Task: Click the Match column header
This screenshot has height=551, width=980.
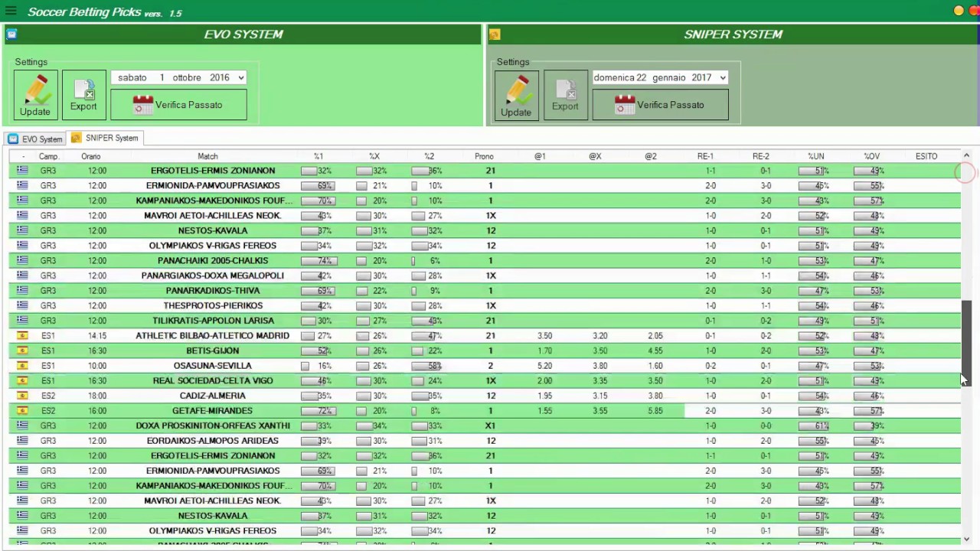Action: click(207, 156)
